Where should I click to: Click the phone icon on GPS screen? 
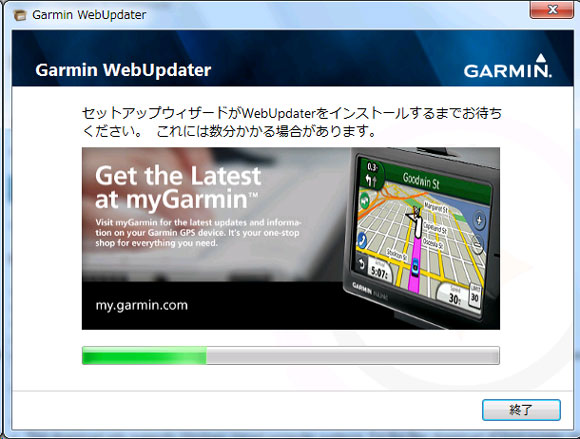[x=362, y=240]
